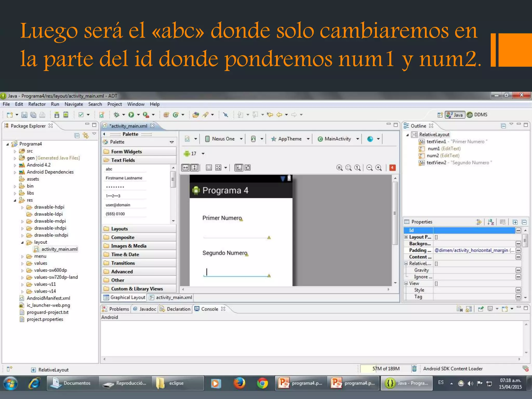This screenshot has width=532, height=399.
Task: Open the Refactor menu
Action: coord(37,104)
